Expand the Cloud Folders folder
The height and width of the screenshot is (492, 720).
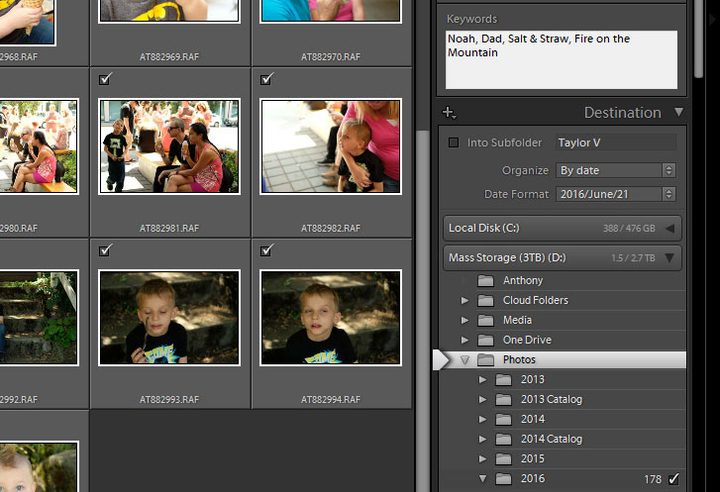coord(465,300)
